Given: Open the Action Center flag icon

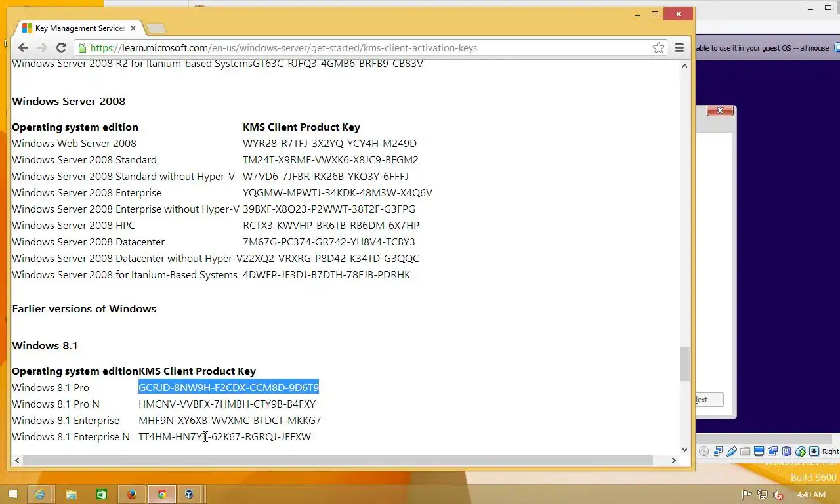Looking at the screenshot, I should (x=746, y=494).
